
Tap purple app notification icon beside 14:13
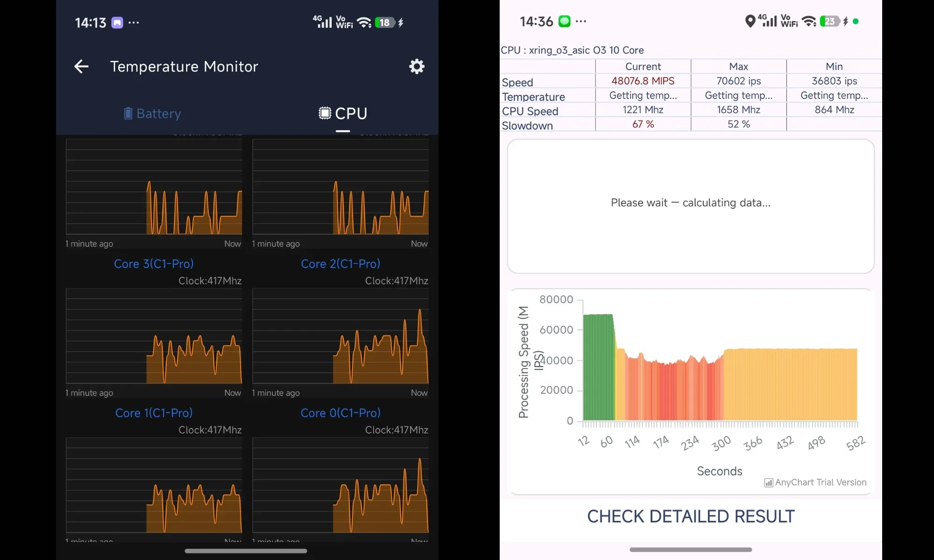117,22
